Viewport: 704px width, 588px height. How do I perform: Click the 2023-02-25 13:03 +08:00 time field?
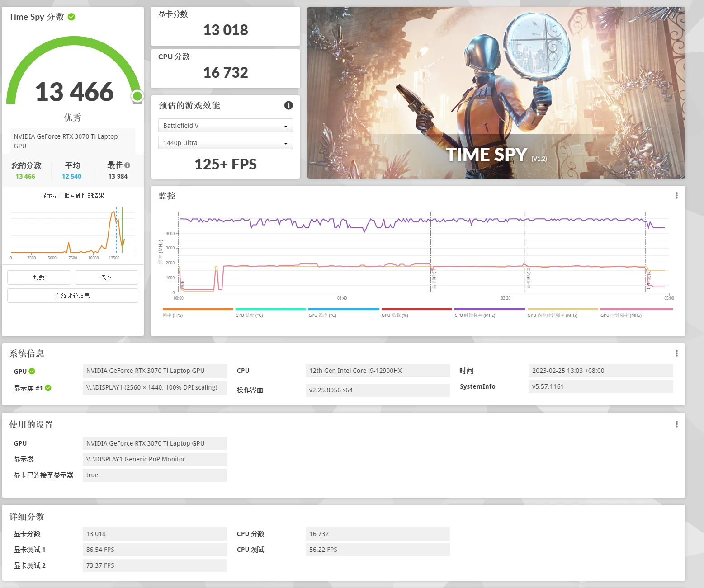(600, 371)
